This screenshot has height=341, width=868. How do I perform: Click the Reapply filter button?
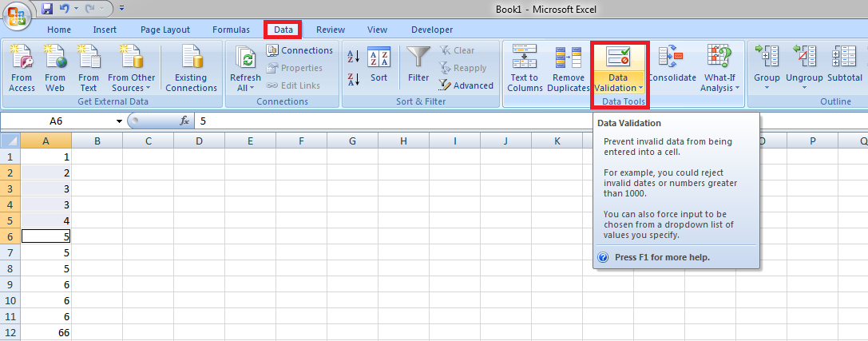463,68
